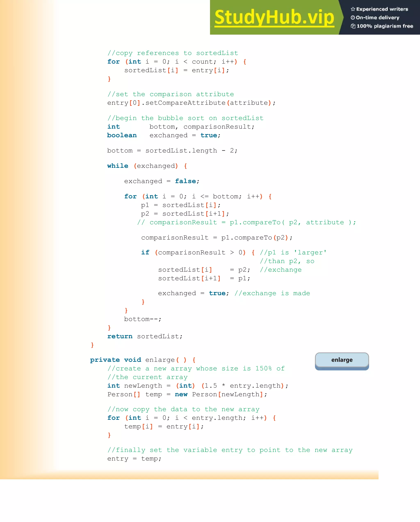Click the private void enlarge method header
This screenshot has width=420, height=522.
click(143, 360)
